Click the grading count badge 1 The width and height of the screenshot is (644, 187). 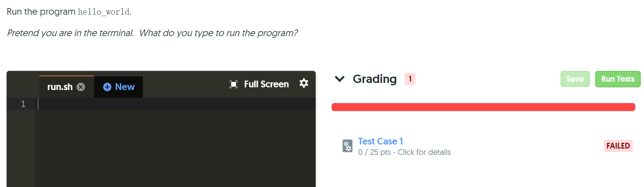(410, 79)
